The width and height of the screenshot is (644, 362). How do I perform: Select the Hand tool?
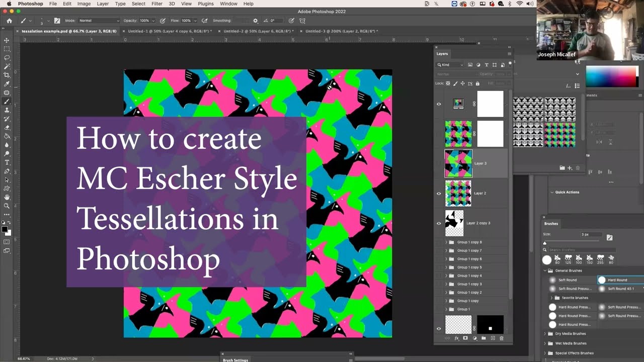point(7,197)
